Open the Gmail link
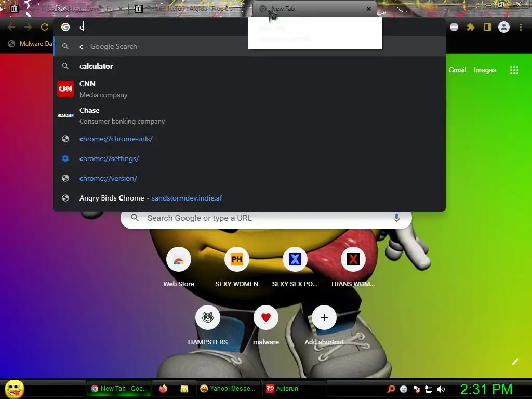 pos(457,70)
